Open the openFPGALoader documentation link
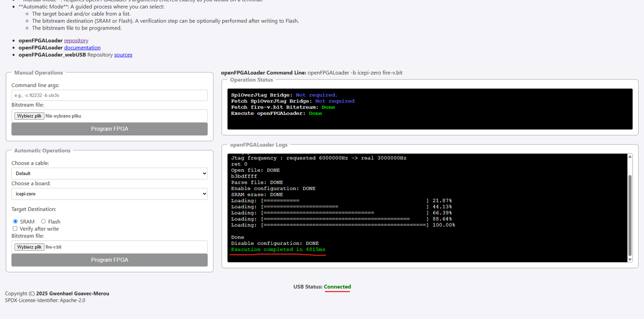 click(x=82, y=47)
